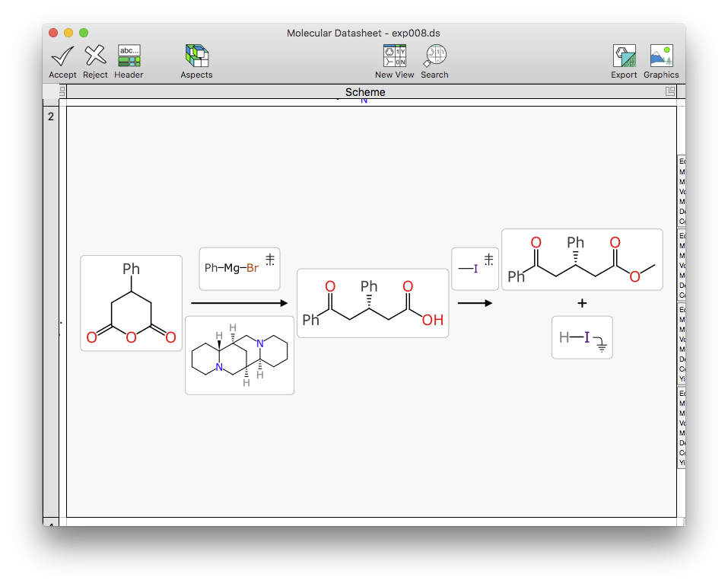Create a New View from toolbar

tap(395, 56)
